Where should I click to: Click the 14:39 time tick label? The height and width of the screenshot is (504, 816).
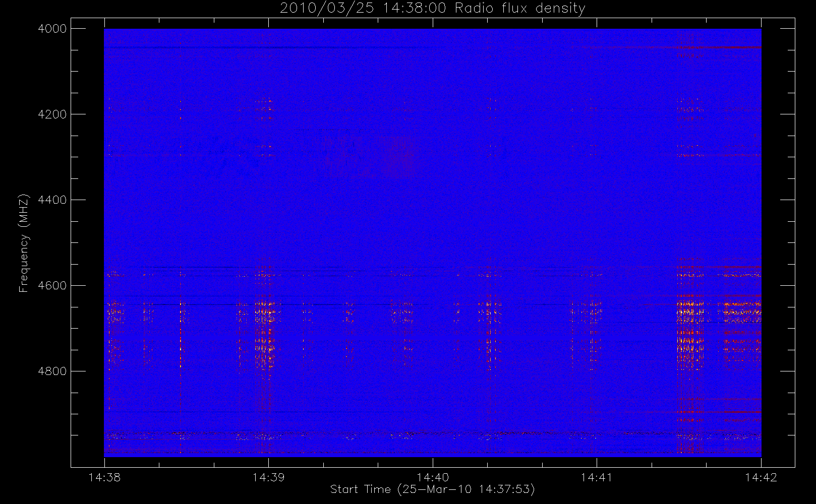click(268, 477)
